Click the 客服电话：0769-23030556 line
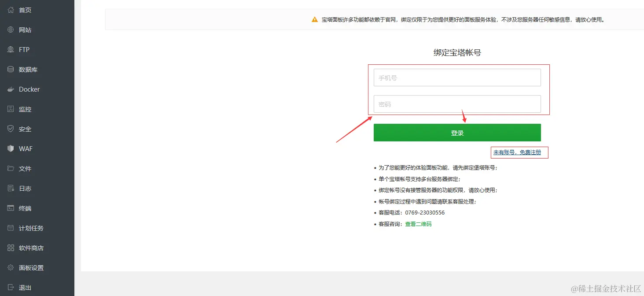644x296 pixels. pos(412,213)
